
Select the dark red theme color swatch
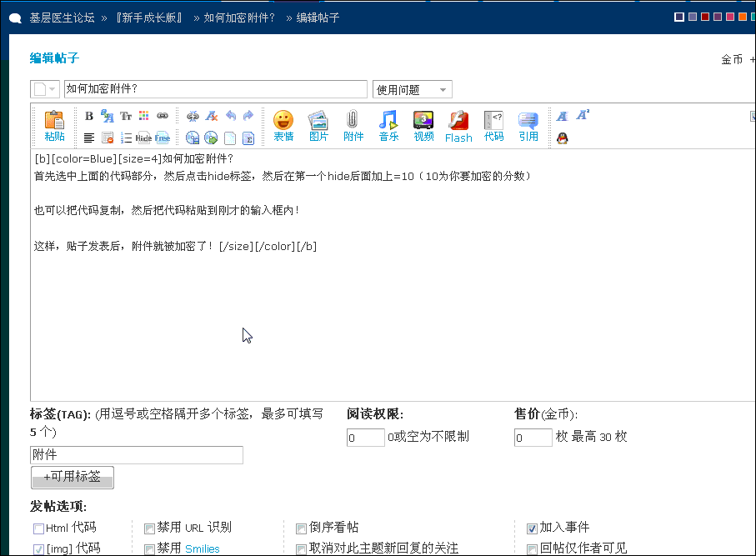(x=705, y=17)
